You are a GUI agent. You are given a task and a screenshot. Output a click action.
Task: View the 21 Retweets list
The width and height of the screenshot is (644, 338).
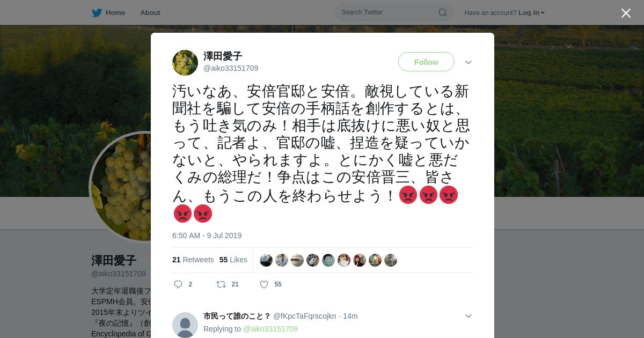[x=193, y=260]
